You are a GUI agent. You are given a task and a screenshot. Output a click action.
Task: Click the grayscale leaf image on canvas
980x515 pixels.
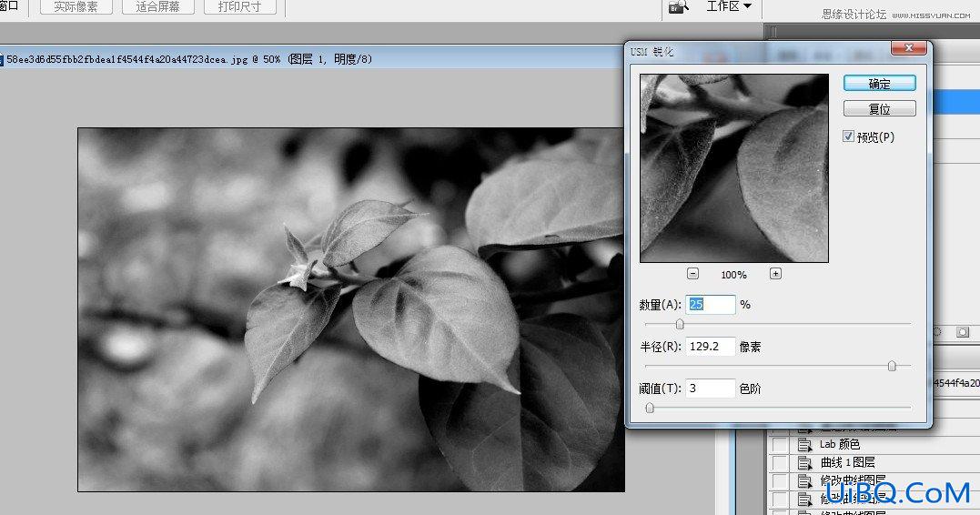pyautogui.click(x=350, y=310)
